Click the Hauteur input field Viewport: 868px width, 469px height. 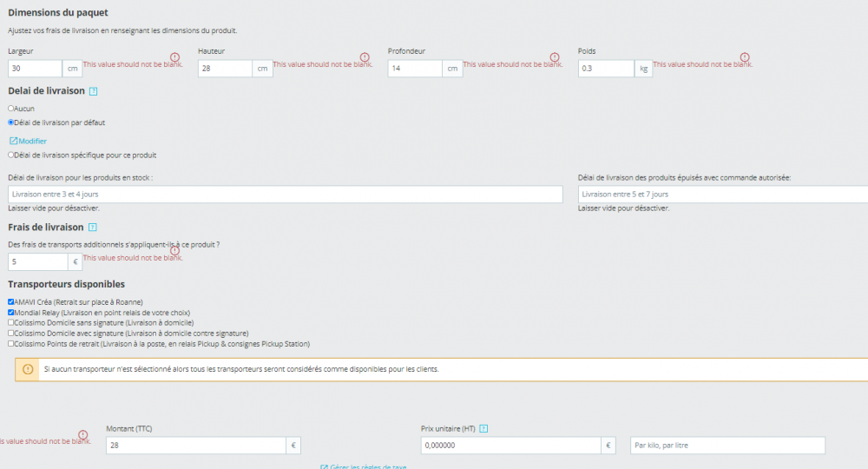point(225,69)
